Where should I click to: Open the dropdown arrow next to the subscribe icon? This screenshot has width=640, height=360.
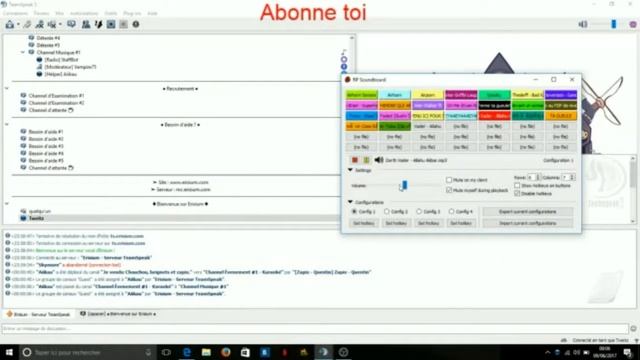tap(60, 25)
